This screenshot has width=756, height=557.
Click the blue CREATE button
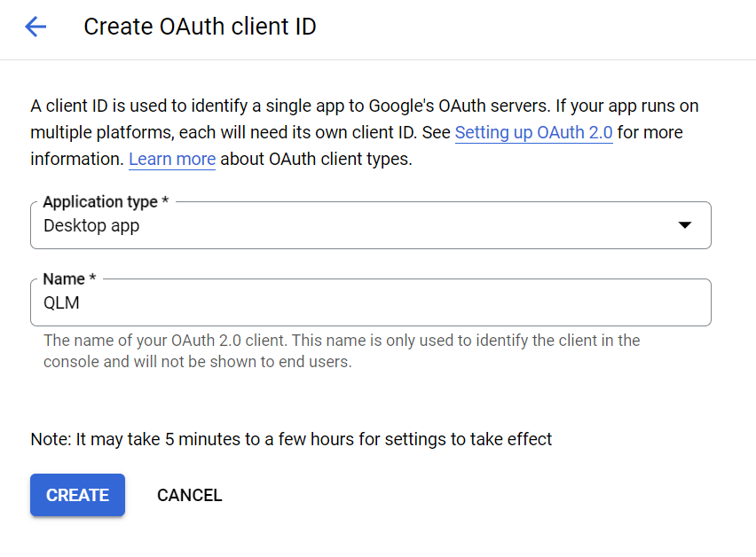[x=77, y=495]
